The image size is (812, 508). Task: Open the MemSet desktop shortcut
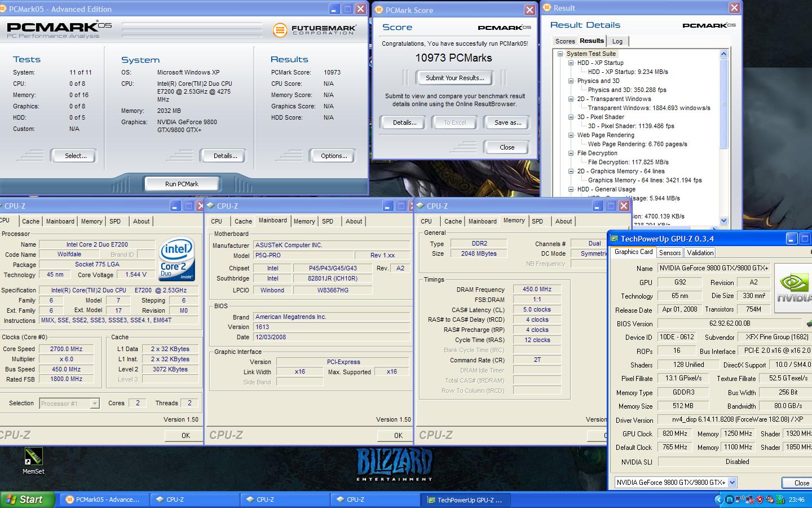(33, 461)
